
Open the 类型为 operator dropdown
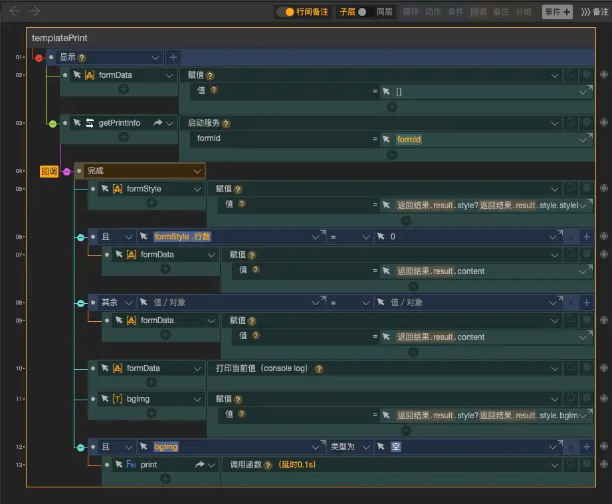tap(366, 447)
